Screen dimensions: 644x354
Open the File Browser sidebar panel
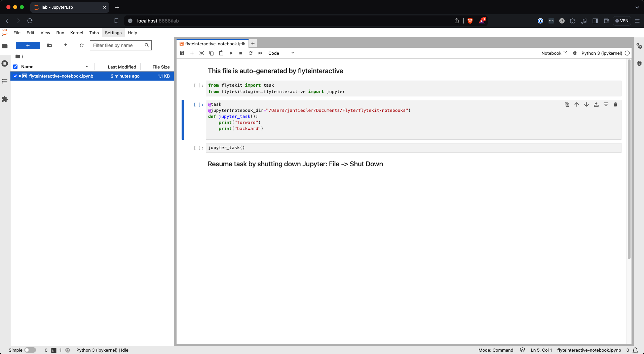point(5,46)
